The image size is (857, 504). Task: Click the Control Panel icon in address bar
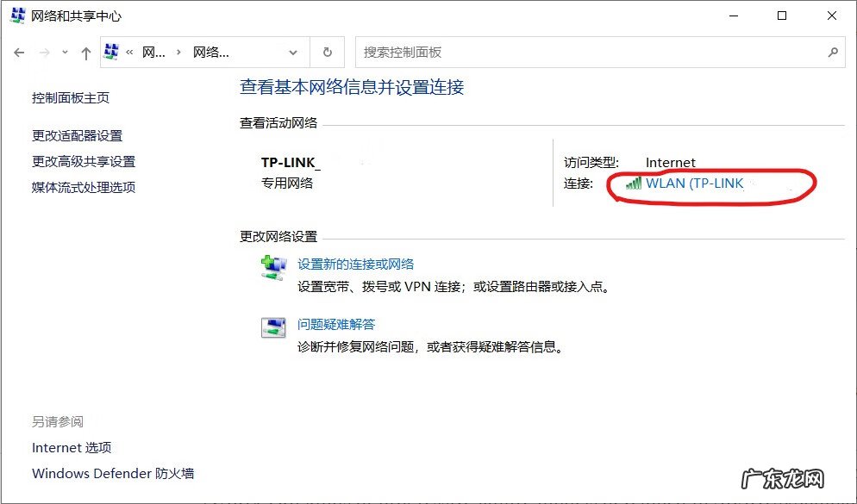coord(110,52)
